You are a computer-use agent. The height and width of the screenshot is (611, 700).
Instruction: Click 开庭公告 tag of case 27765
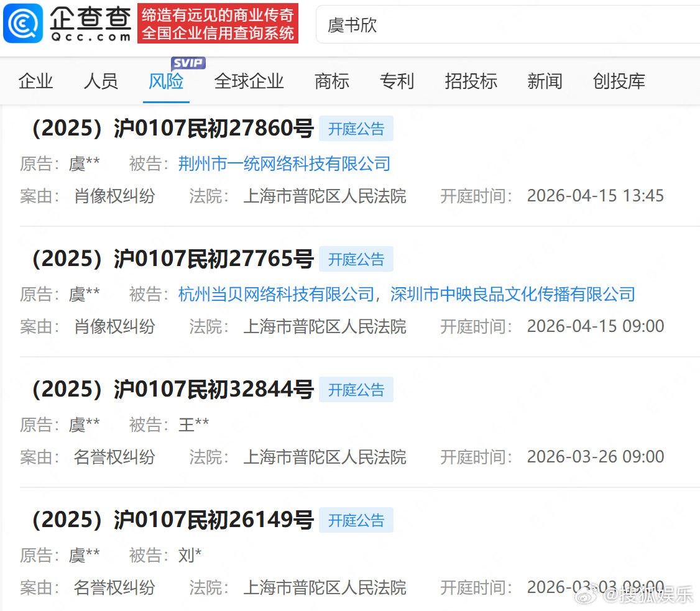(356, 259)
